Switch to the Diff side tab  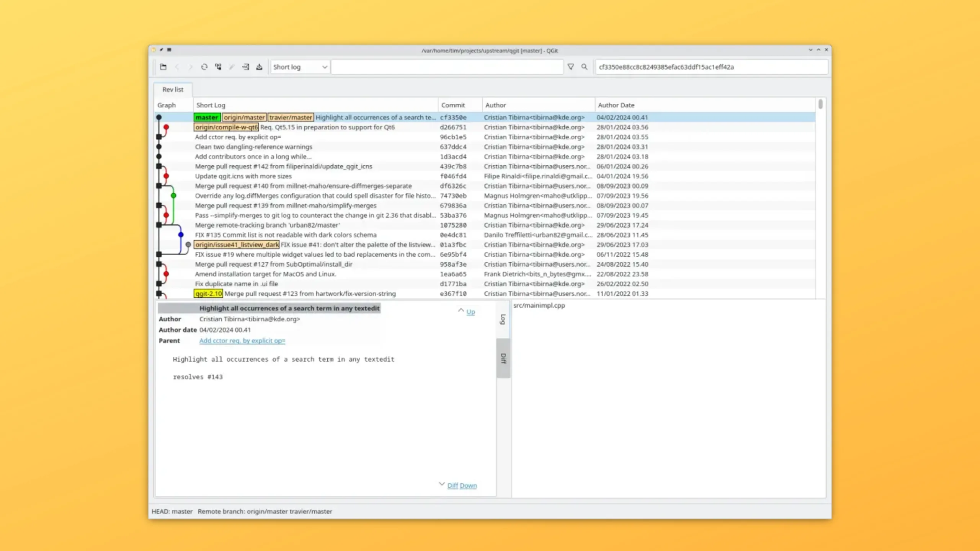503,359
